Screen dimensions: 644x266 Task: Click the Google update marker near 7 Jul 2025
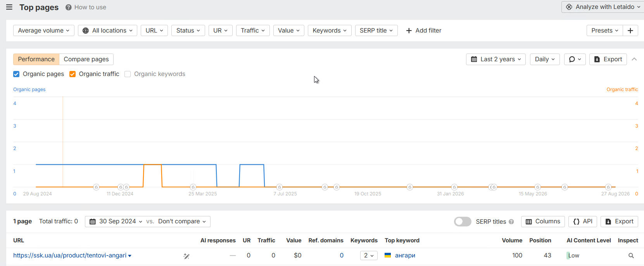[x=280, y=187]
